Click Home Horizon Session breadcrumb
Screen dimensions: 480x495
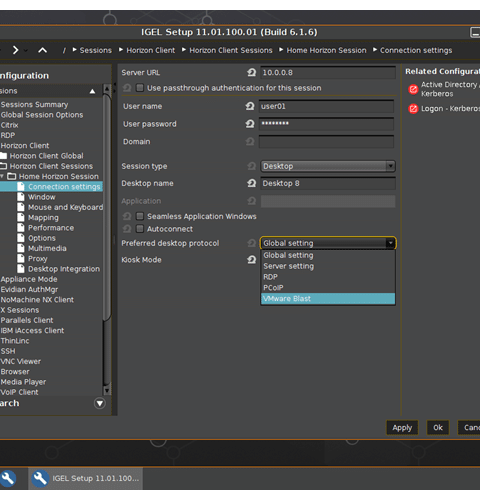tap(326, 50)
